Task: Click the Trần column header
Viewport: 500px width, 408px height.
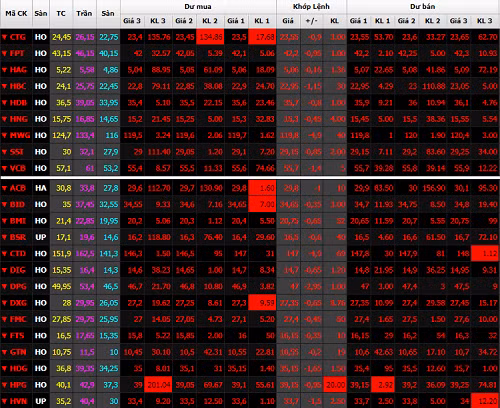Action: pos(84,14)
